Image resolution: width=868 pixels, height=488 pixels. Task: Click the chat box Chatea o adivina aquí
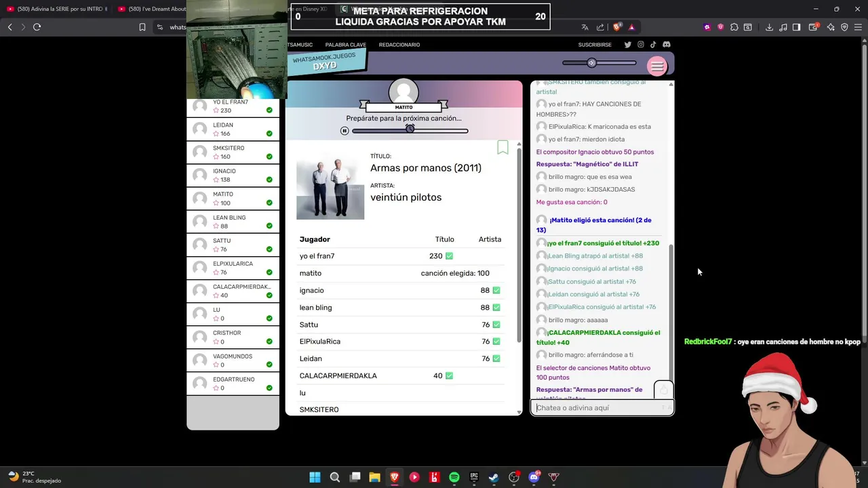coord(601,407)
